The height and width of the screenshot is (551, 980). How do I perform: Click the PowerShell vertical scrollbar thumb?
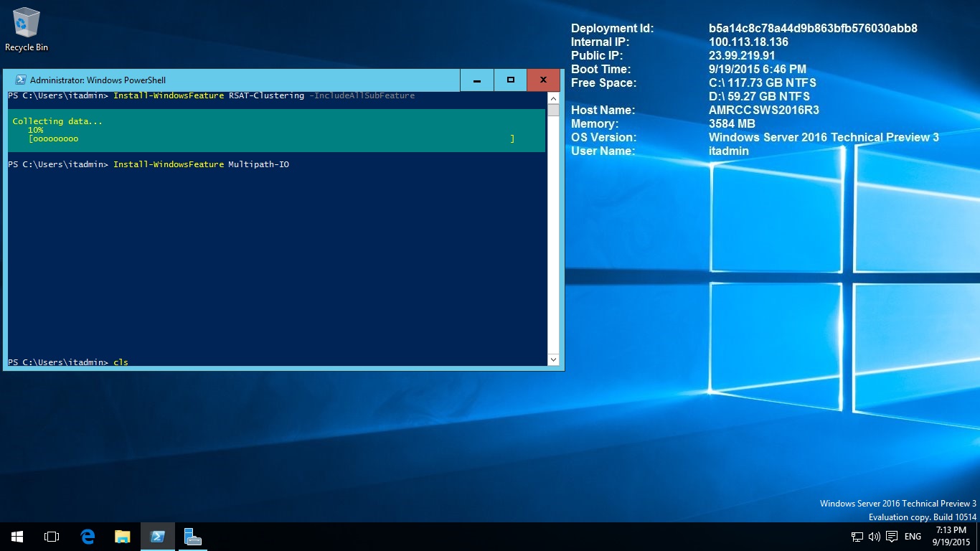[x=553, y=110]
